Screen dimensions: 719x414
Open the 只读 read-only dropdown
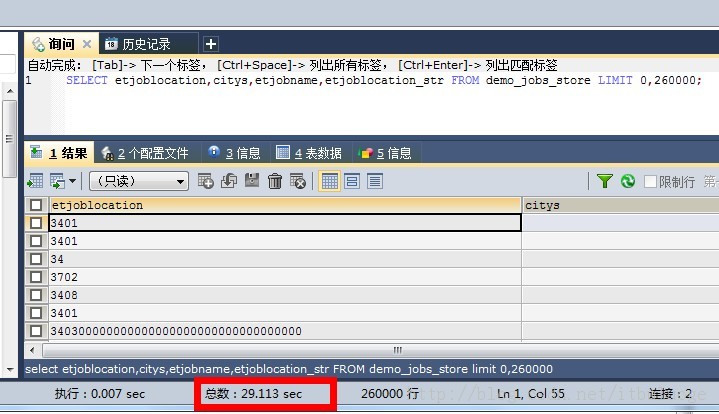(138, 181)
